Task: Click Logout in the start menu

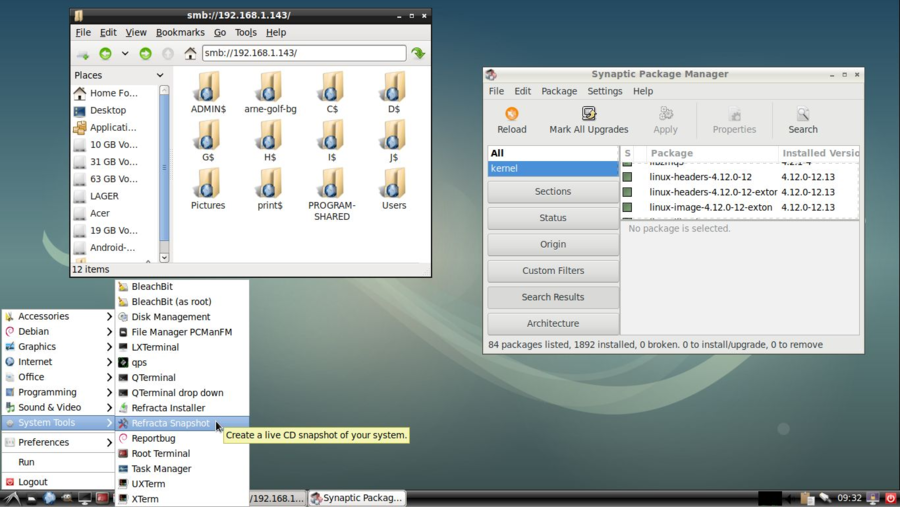Action: [58, 482]
